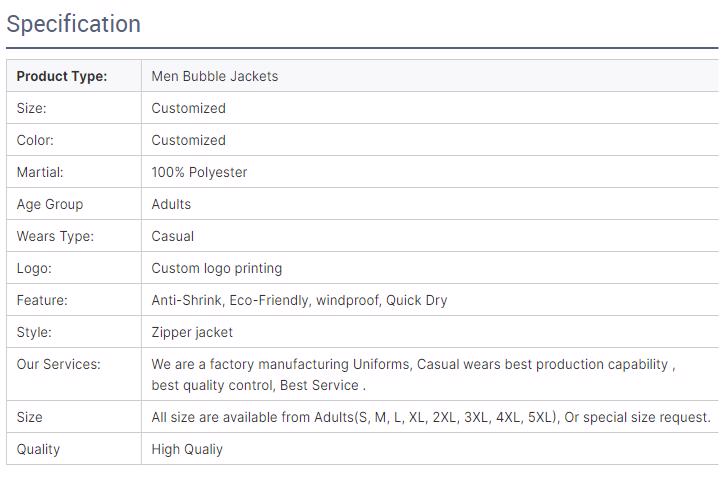Click the High Qualiy value
Viewport: 728px width, 478px height.
(x=187, y=449)
